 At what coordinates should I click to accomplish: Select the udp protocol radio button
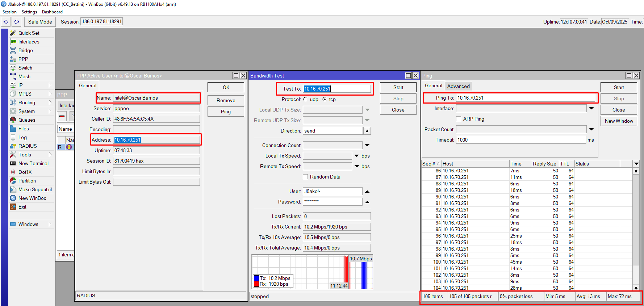click(x=306, y=99)
